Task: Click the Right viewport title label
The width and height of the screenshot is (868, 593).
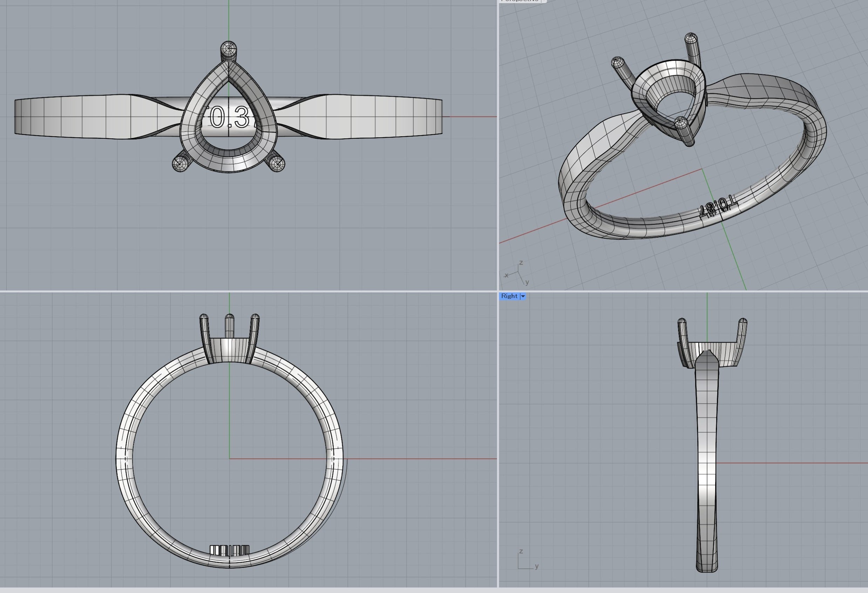Action: [509, 296]
